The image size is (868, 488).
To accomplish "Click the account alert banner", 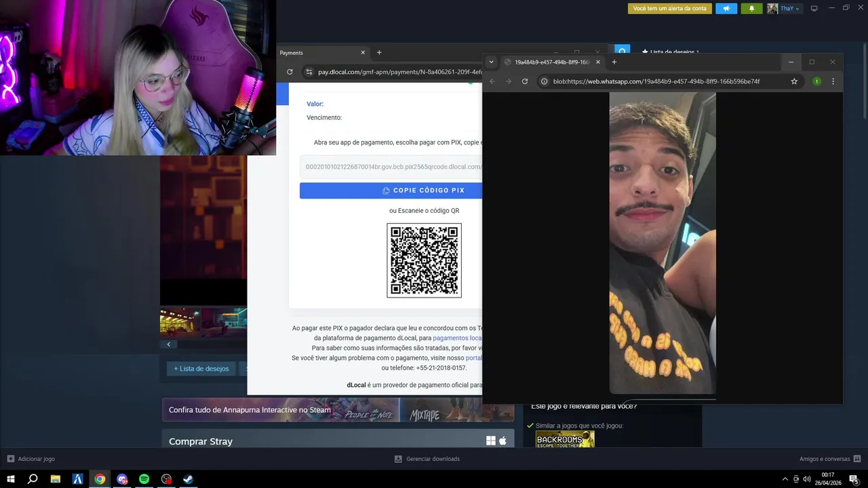I will [669, 8].
